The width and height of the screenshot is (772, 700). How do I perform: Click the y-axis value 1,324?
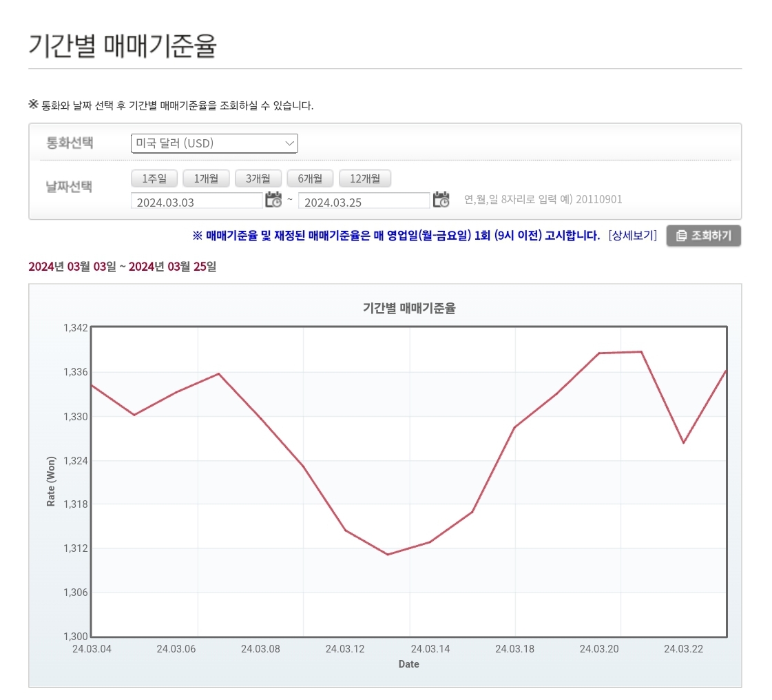coord(76,461)
